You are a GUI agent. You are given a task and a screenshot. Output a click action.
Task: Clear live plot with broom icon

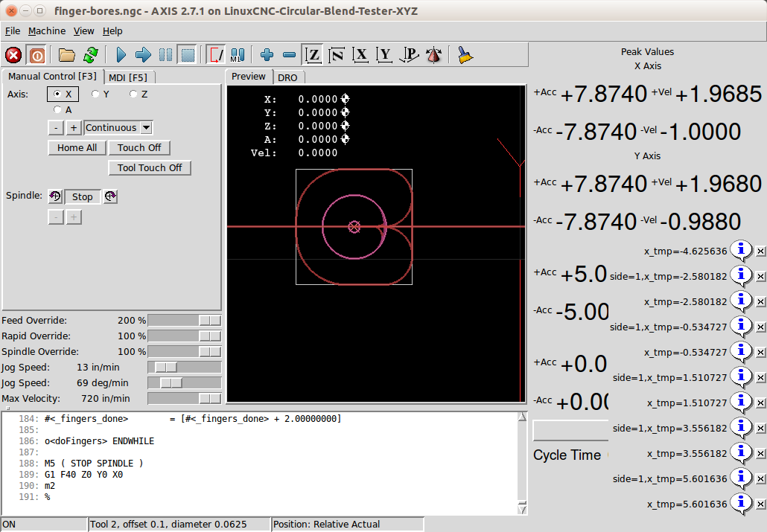465,55
